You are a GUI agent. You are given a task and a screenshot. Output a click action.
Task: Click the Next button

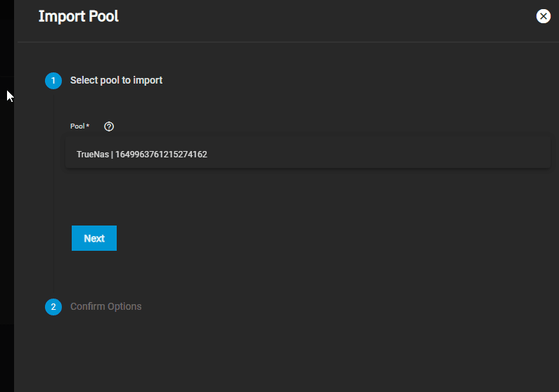click(94, 238)
